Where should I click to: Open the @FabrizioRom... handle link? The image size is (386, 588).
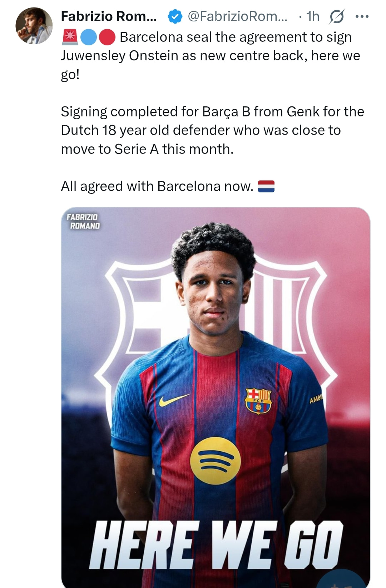237,16
